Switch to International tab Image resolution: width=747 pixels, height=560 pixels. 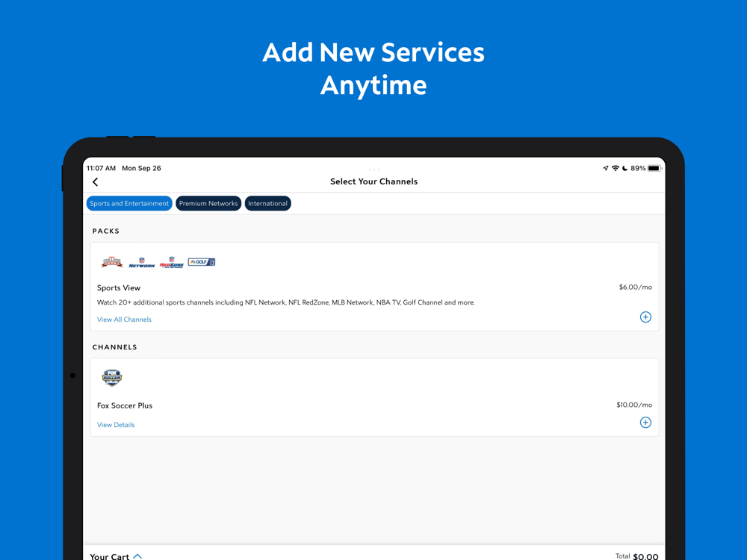[x=267, y=203]
